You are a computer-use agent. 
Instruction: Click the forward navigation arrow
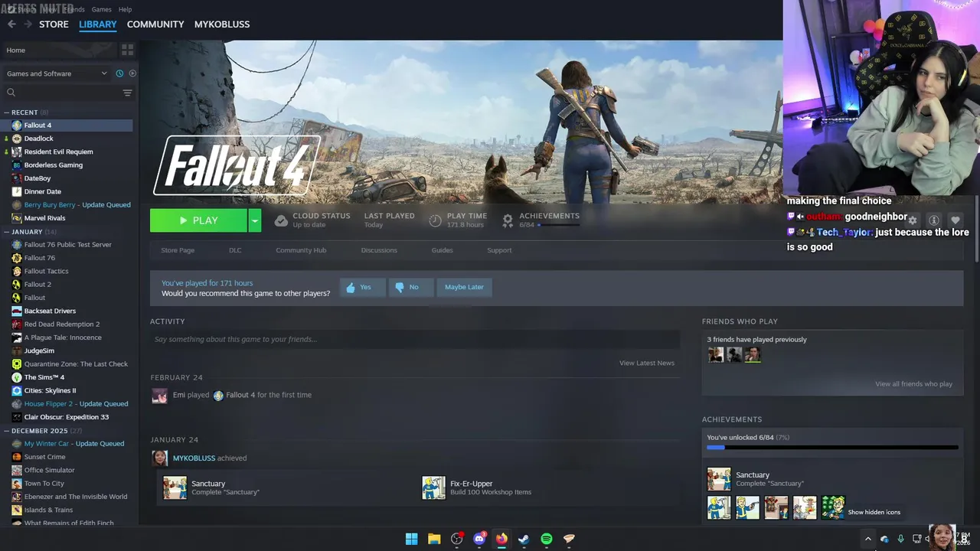click(28, 24)
